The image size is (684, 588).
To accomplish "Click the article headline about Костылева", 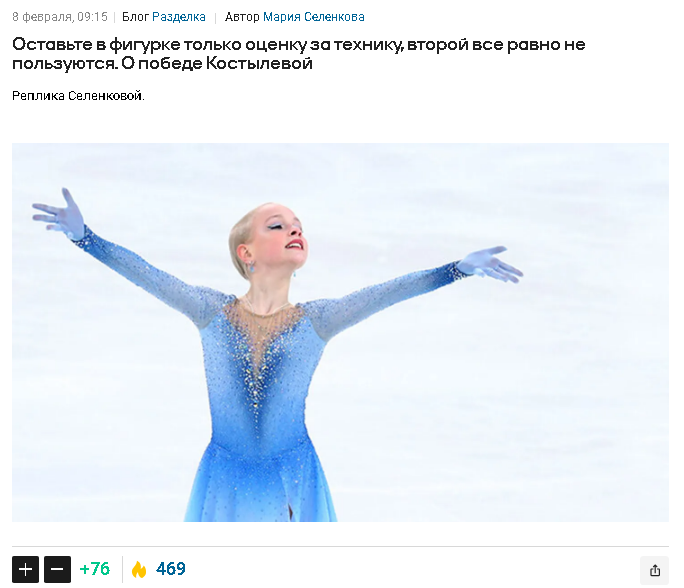I will pos(298,54).
